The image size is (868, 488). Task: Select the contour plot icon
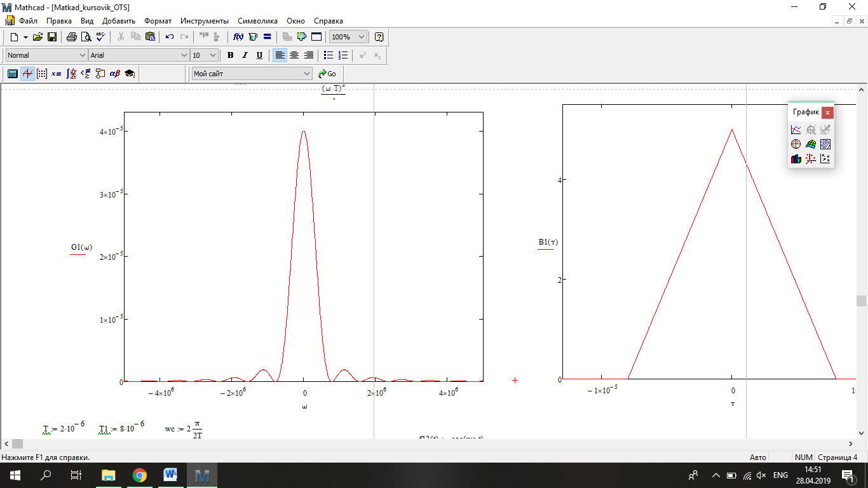click(825, 144)
